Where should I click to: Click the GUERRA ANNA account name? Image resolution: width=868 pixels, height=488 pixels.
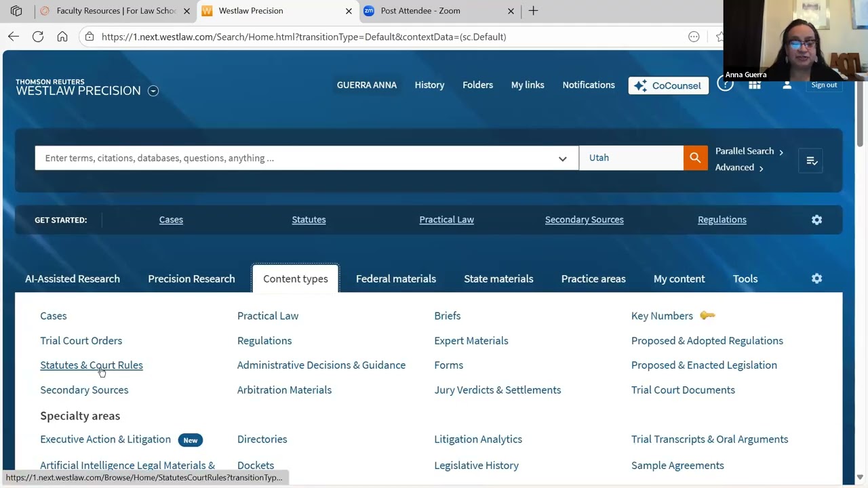click(x=367, y=85)
